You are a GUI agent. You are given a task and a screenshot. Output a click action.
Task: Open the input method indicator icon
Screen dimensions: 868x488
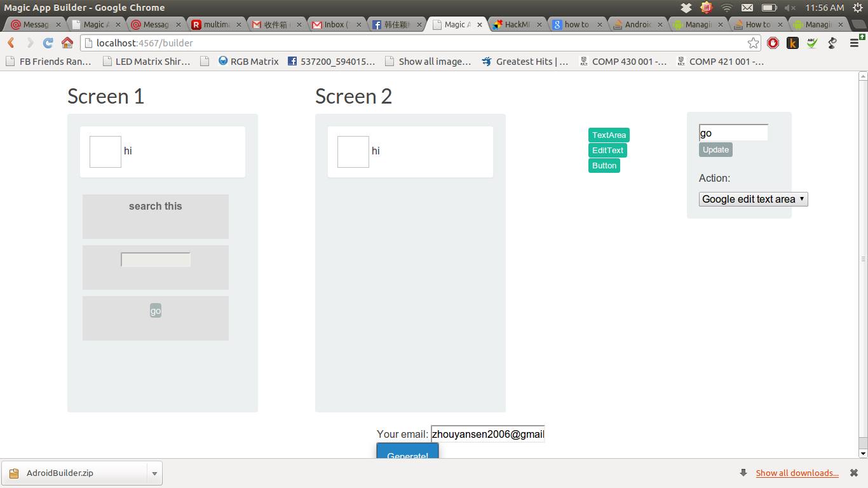[707, 8]
